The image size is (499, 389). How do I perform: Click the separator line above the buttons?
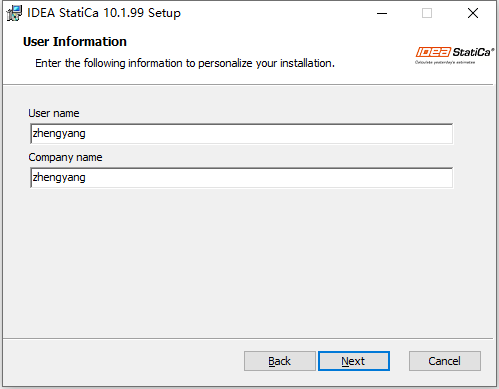pos(248,339)
